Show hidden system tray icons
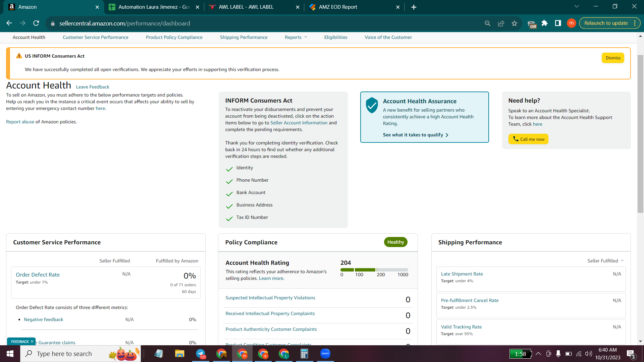The image size is (644, 362). (x=538, y=354)
